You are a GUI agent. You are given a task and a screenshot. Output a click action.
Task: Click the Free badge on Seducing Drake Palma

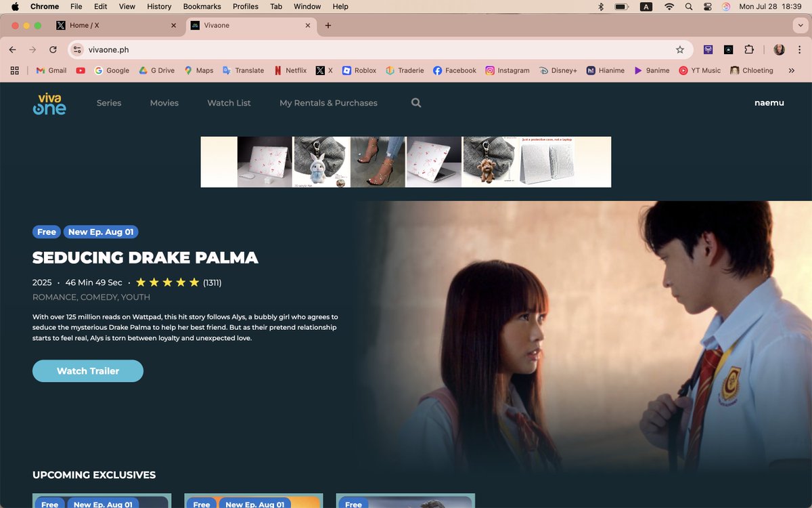pos(46,231)
